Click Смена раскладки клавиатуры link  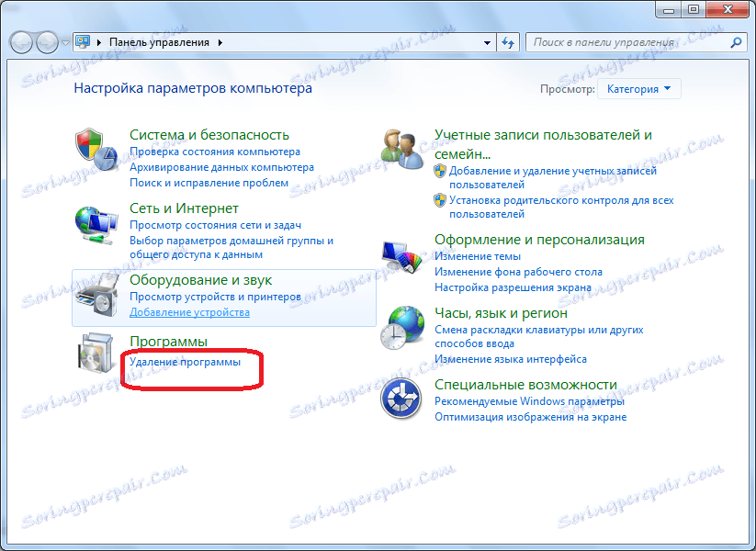pyautogui.click(x=538, y=336)
